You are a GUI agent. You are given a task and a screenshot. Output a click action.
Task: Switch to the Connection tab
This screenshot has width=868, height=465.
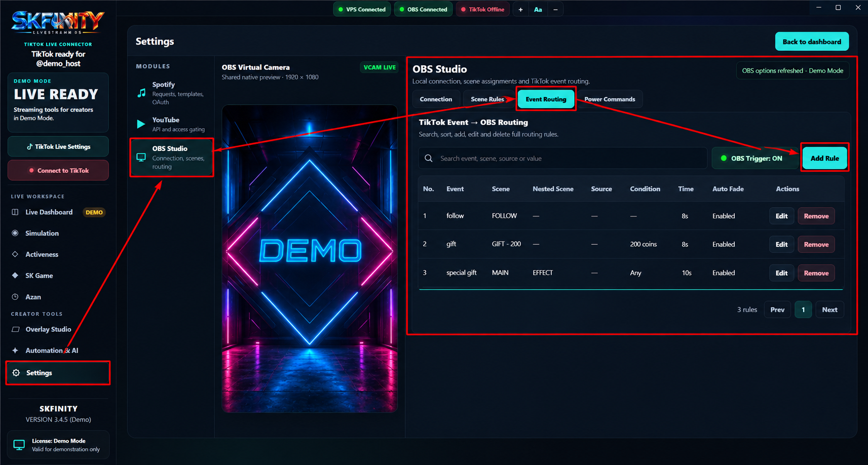436,99
